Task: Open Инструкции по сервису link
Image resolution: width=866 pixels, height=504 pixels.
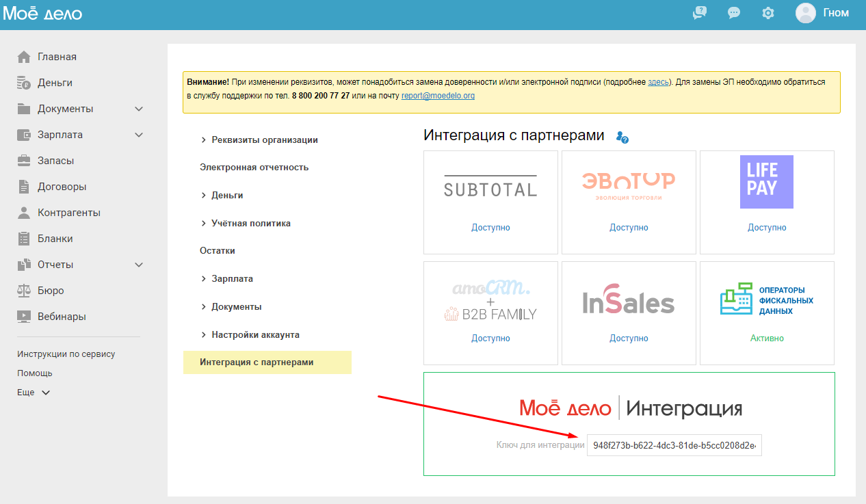Action: tap(66, 354)
